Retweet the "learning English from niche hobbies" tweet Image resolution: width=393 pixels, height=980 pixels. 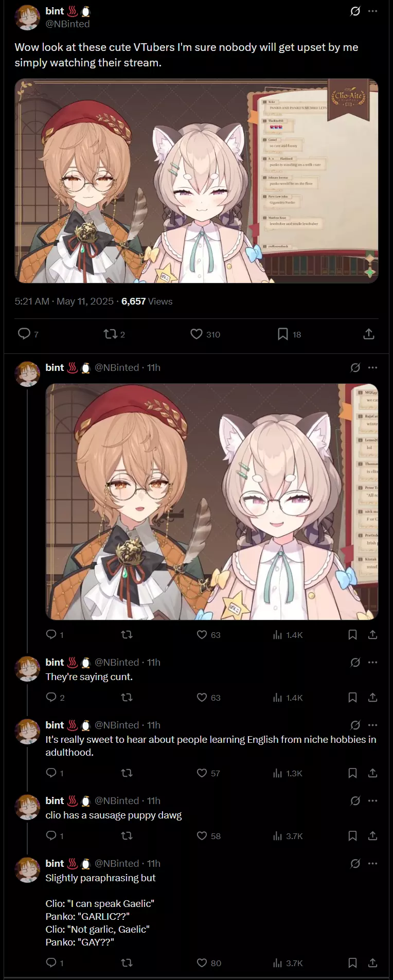127,773
